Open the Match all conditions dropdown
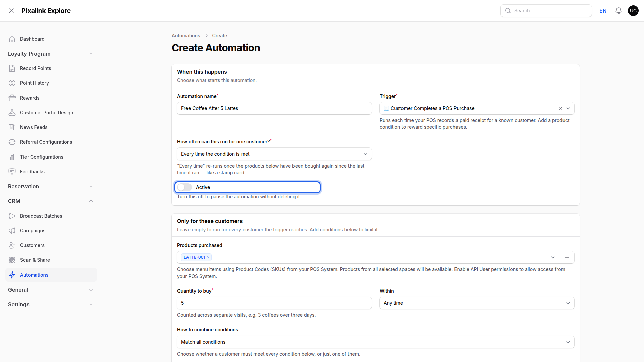Image resolution: width=644 pixels, height=362 pixels. click(x=375, y=342)
